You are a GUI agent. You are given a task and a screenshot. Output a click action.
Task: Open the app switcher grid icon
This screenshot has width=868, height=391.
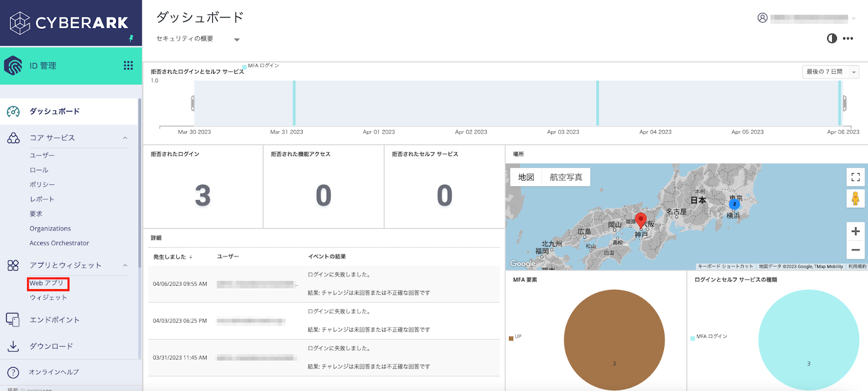(x=128, y=66)
